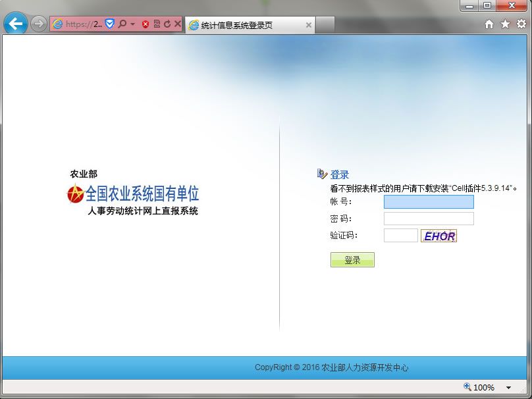This screenshot has height=399, width=532.
Task: Focus the 帐号 account input field
Action: (x=429, y=201)
